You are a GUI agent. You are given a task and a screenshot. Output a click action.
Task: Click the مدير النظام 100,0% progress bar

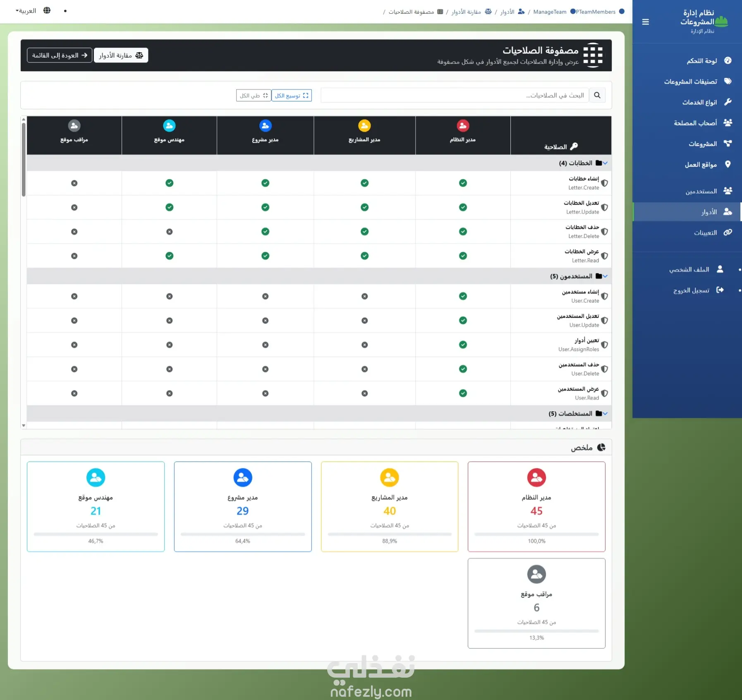point(536,534)
